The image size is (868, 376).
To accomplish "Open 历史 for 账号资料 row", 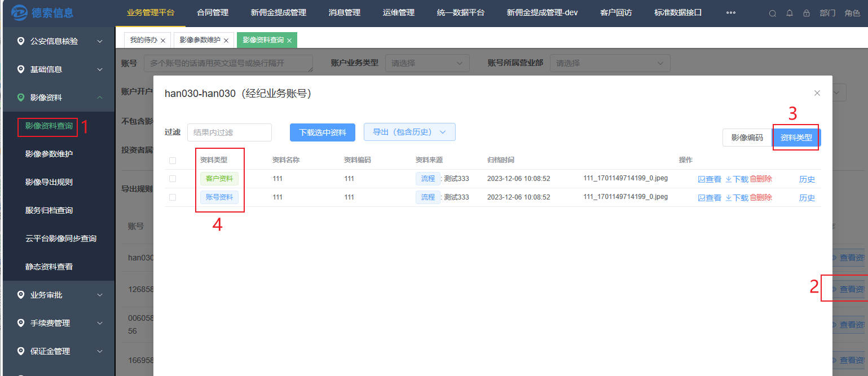I will click(x=807, y=197).
